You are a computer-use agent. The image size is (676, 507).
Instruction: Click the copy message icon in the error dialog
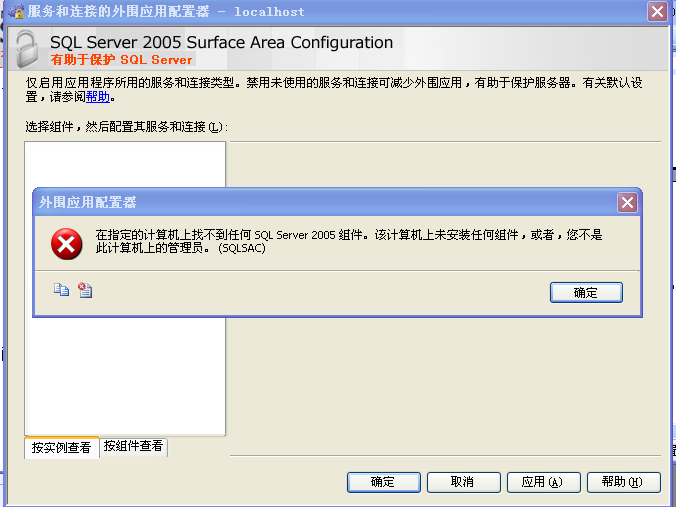click(61, 290)
